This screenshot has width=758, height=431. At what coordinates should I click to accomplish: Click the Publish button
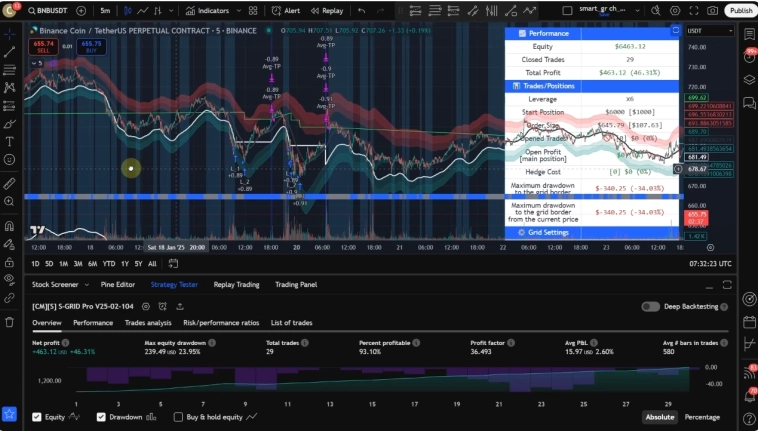(x=740, y=10)
